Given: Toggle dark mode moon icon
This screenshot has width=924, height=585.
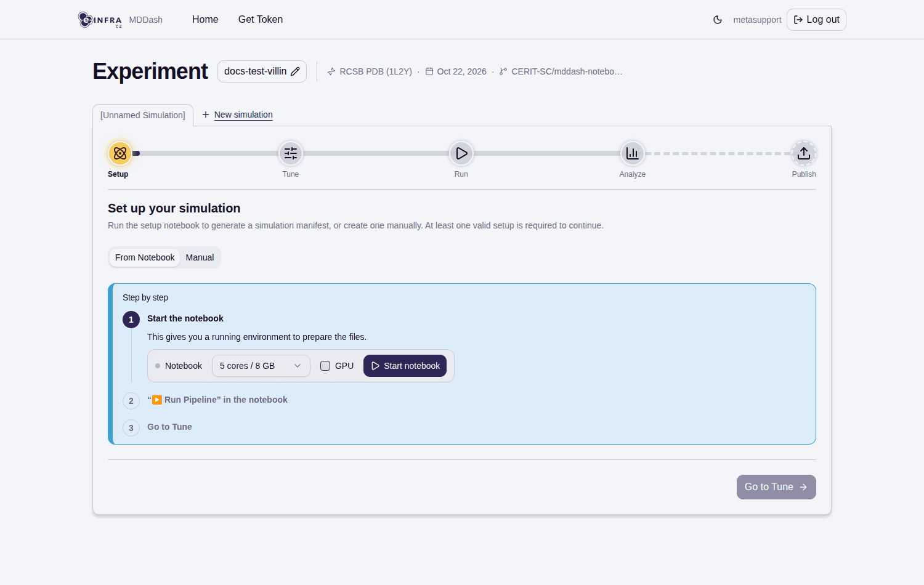Looking at the screenshot, I should [x=718, y=20].
